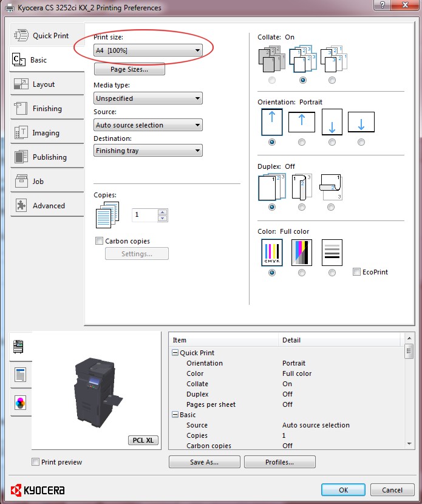Switch to the Basic tab
This screenshot has height=504, width=422.
point(47,60)
